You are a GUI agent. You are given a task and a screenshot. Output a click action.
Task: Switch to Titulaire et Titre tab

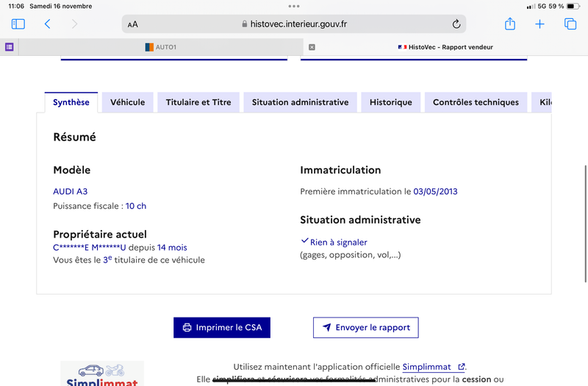coord(198,102)
